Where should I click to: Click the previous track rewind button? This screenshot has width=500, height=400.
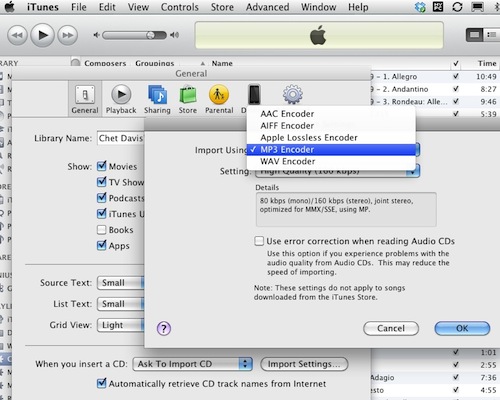point(17,35)
